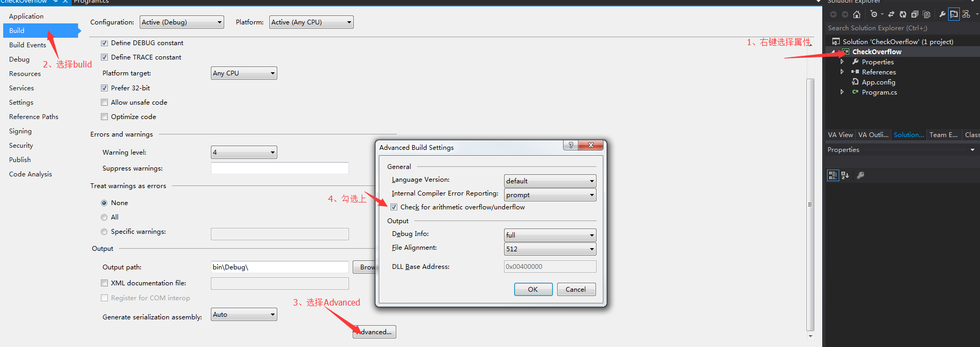Click the help question mark in dialog

[x=570, y=145]
